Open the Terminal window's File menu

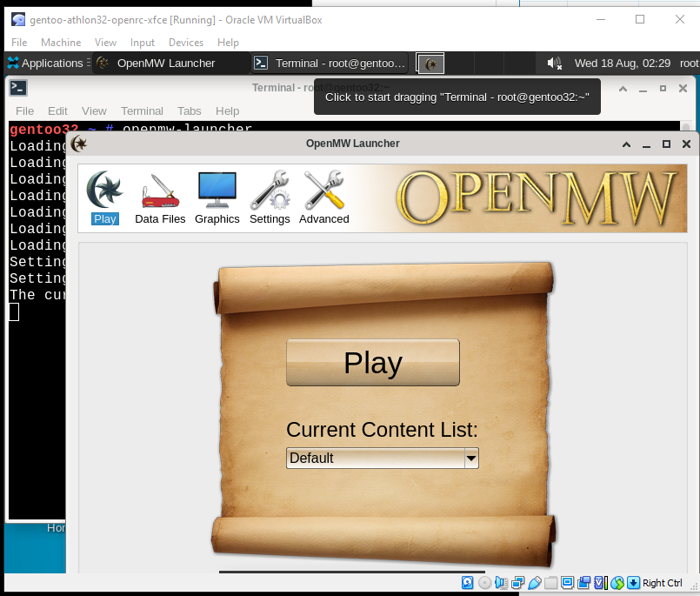point(24,110)
